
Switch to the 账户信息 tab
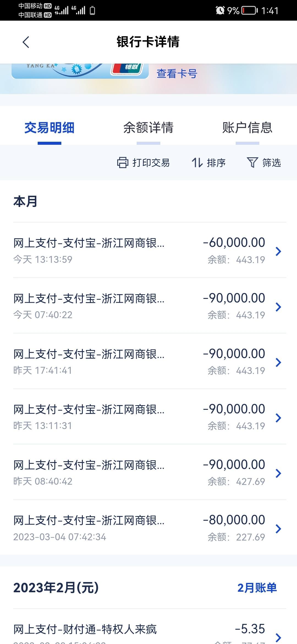[x=247, y=128]
